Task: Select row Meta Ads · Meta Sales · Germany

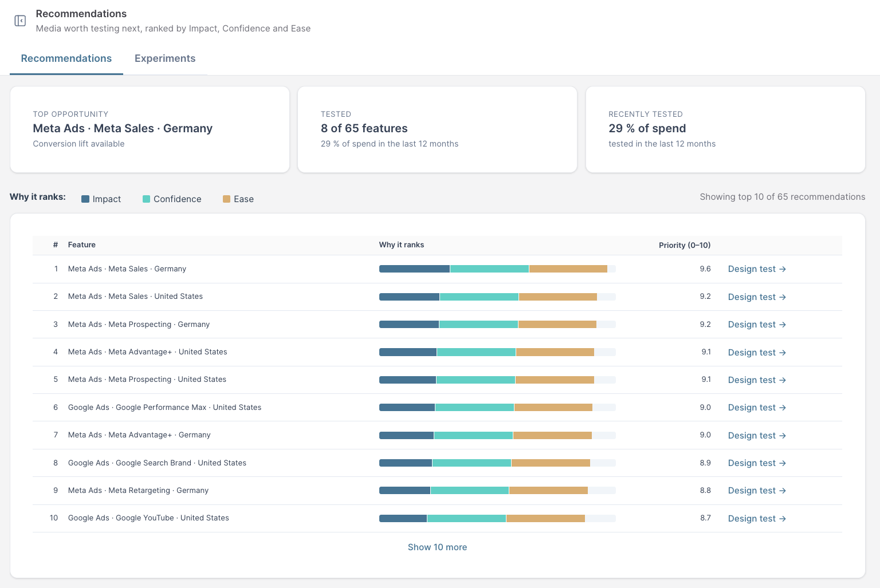Action: pos(437,269)
